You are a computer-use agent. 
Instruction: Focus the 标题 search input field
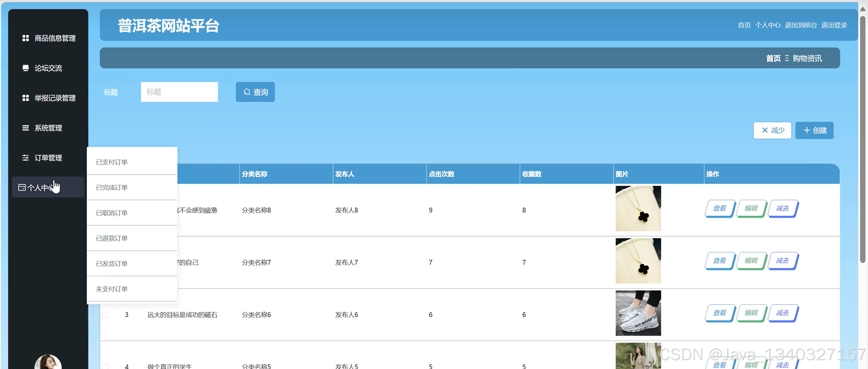pos(179,92)
